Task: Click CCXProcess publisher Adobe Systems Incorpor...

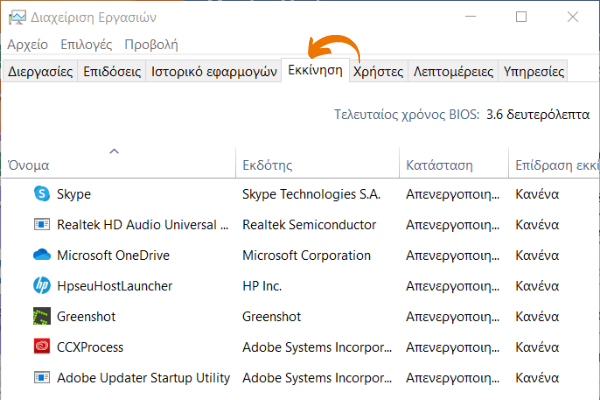Action: (x=317, y=347)
